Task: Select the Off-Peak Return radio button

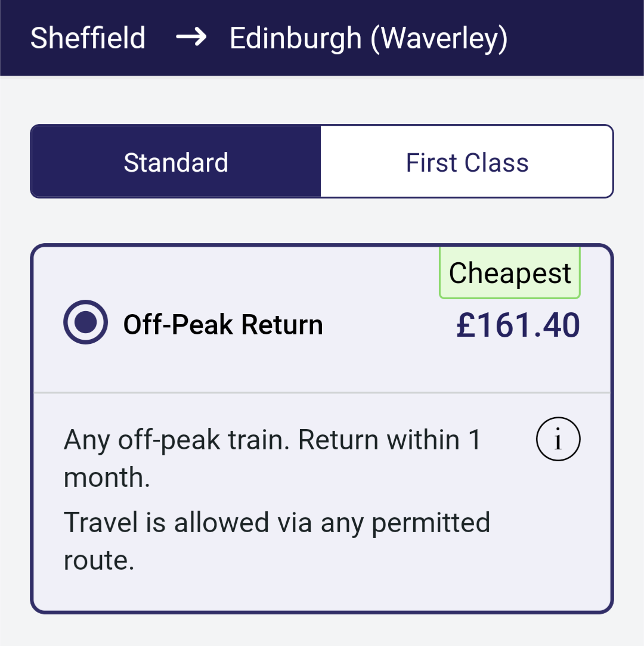Action: [86, 322]
